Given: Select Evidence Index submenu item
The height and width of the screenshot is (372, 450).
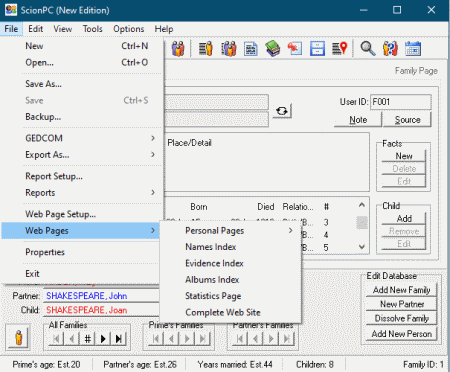Looking at the screenshot, I should coord(231,263).
